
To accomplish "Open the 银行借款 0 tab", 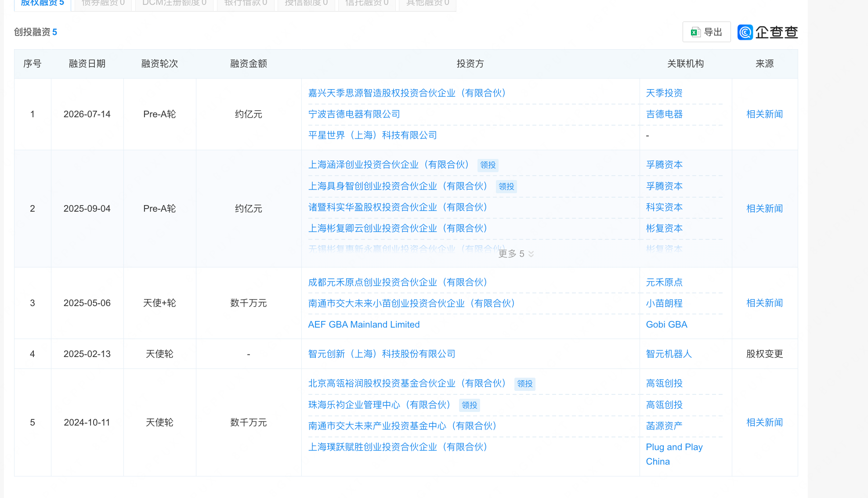I will click(246, 4).
